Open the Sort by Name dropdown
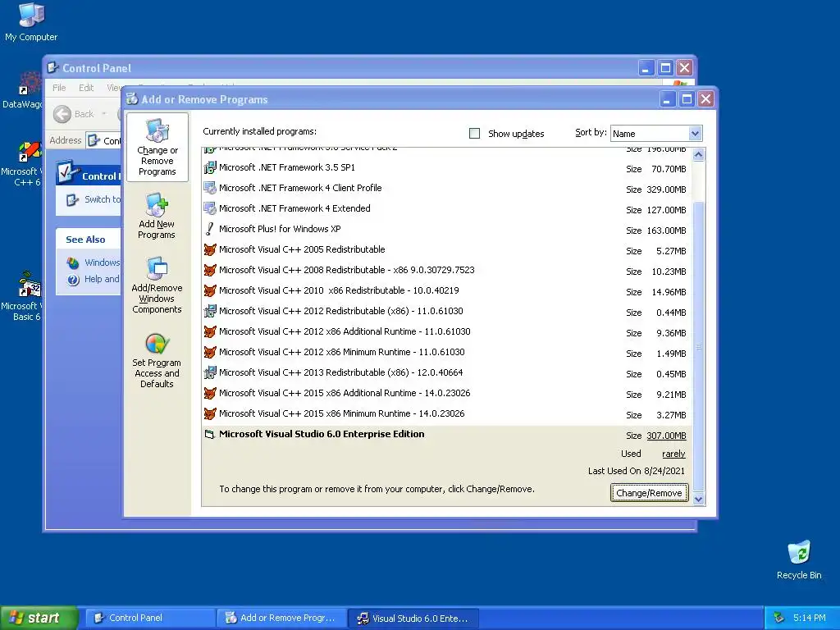The width and height of the screenshot is (840, 630). [x=695, y=134]
